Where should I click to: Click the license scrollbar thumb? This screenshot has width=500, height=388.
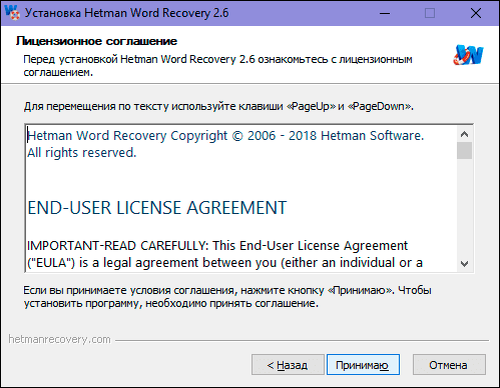(464, 151)
